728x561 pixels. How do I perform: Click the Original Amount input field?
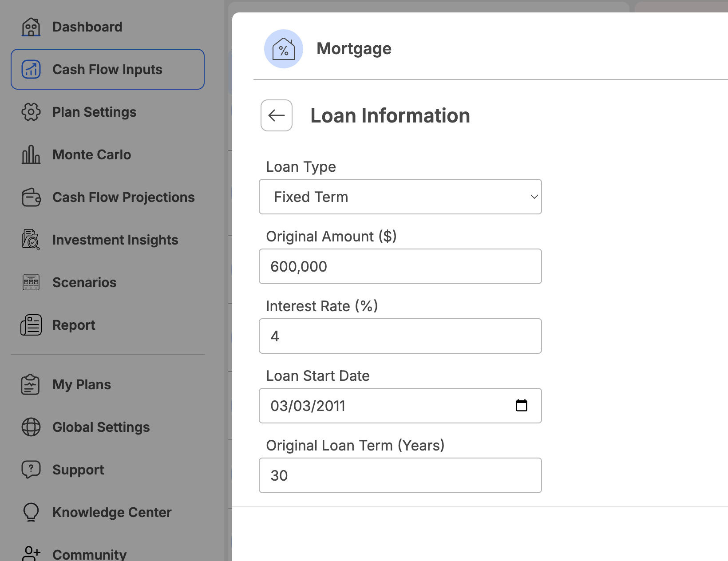point(400,266)
